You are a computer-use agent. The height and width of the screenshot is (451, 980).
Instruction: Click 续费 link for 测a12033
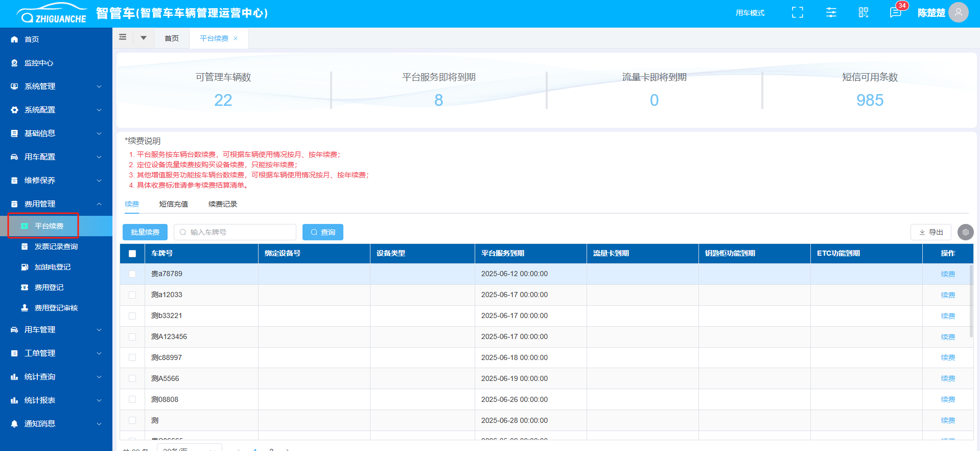(x=948, y=295)
